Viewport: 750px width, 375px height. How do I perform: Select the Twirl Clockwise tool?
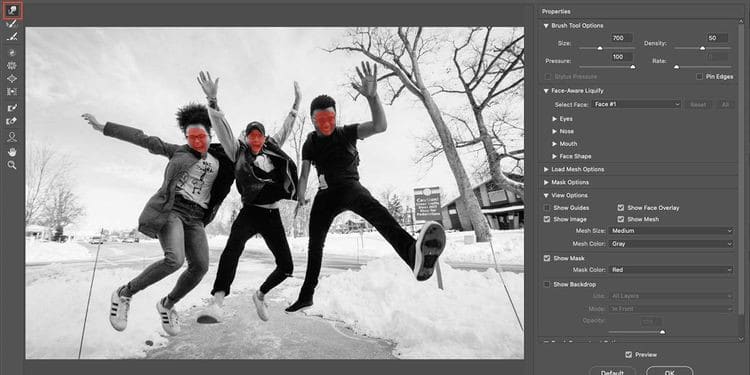pos(12,53)
